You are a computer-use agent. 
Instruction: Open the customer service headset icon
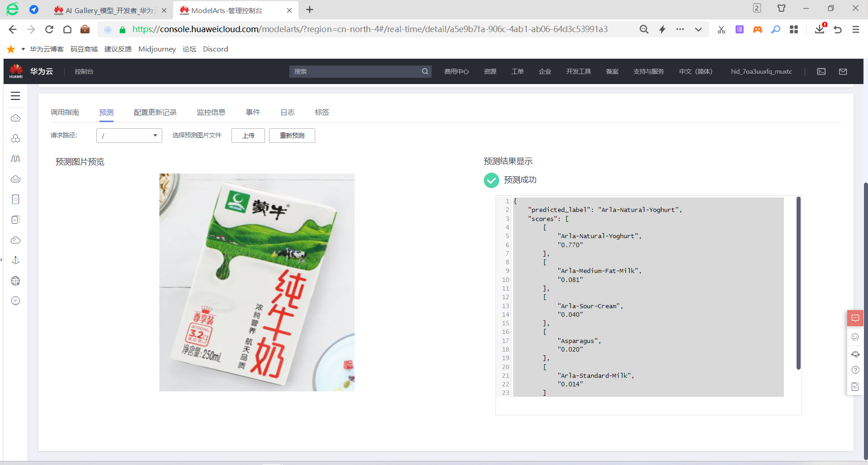pos(855,354)
